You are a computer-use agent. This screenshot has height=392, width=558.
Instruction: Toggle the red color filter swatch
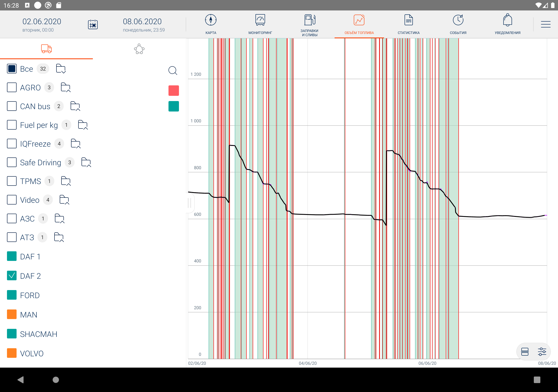pyautogui.click(x=174, y=91)
